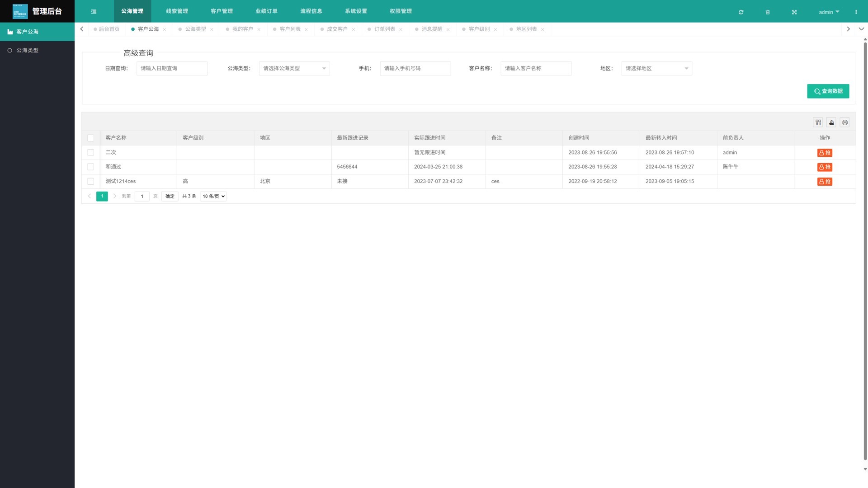Image resolution: width=868 pixels, height=488 pixels.
Task: Close the 地区列表 tab
Action: [x=542, y=29]
